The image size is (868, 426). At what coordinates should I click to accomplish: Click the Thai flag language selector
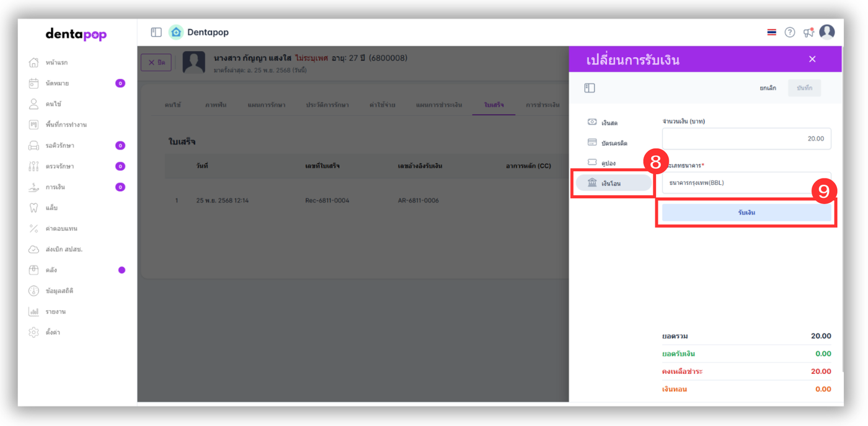click(771, 32)
